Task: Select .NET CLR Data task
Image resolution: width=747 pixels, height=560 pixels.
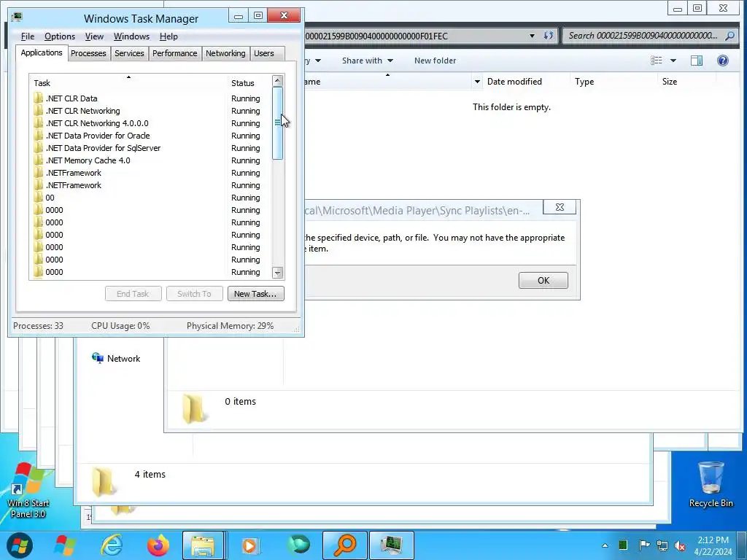Action: coord(150,98)
